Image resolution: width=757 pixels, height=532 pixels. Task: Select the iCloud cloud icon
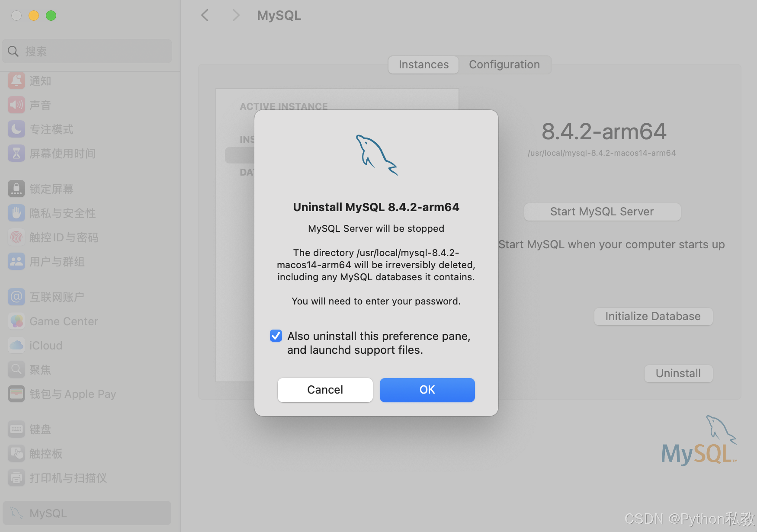tap(16, 346)
